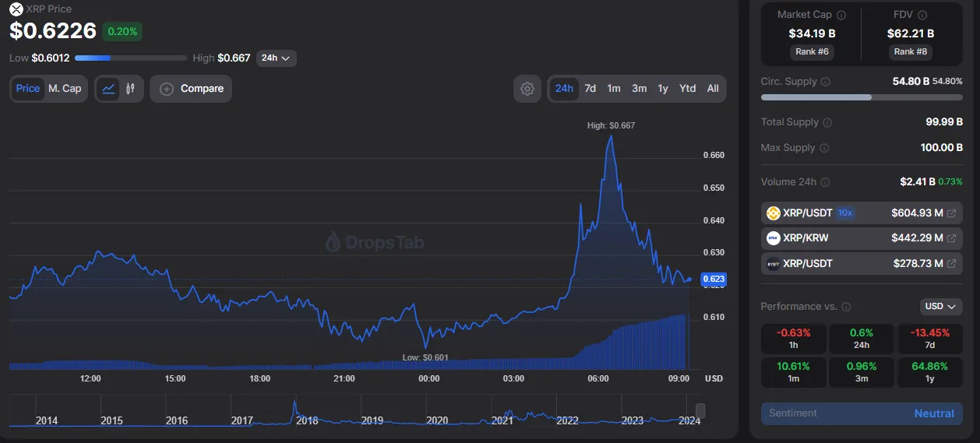Click the Compare button
The image size is (980, 443).
(191, 89)
